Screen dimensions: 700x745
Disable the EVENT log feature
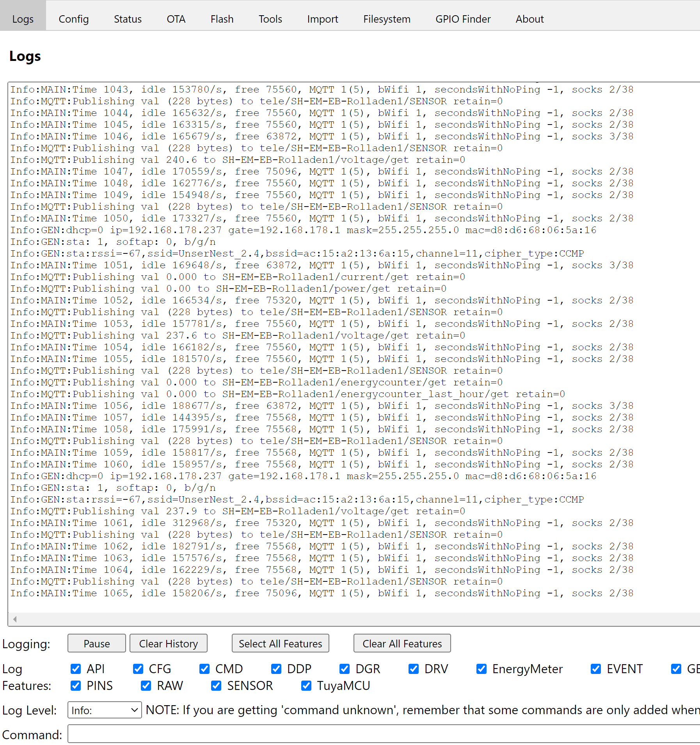coord(596,669)
